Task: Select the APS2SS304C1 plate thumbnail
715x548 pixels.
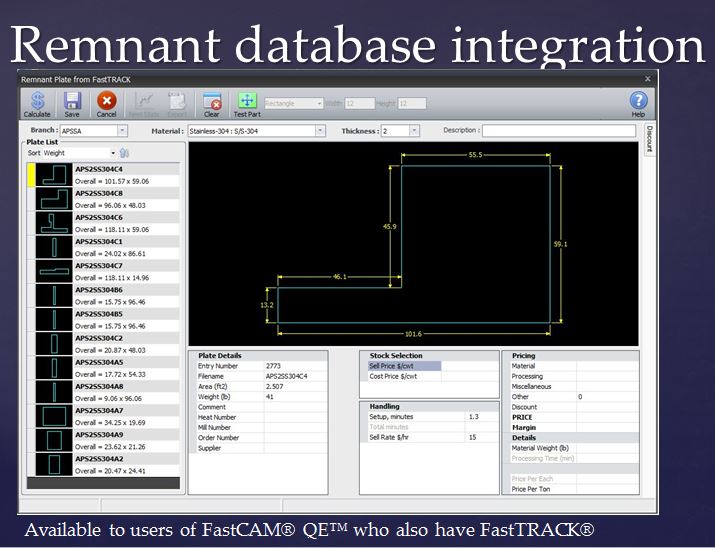Action: click(54, 248)
